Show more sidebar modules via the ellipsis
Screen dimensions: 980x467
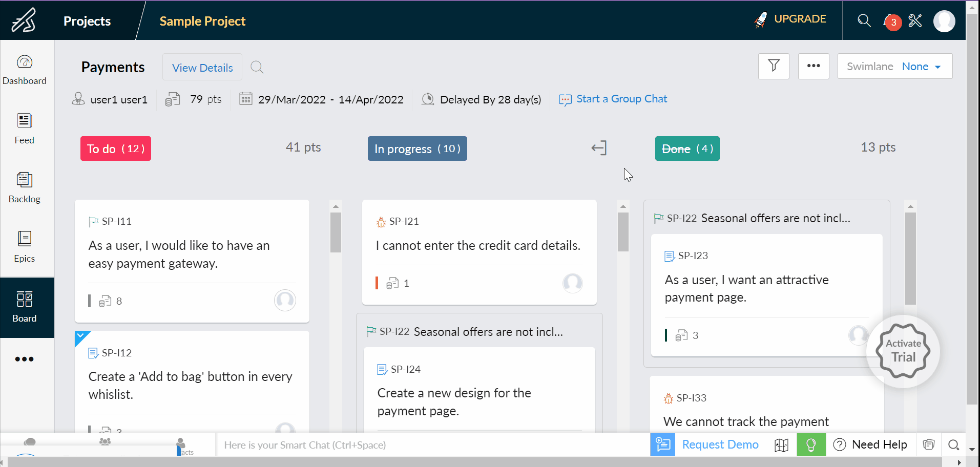tap(25, 359)
